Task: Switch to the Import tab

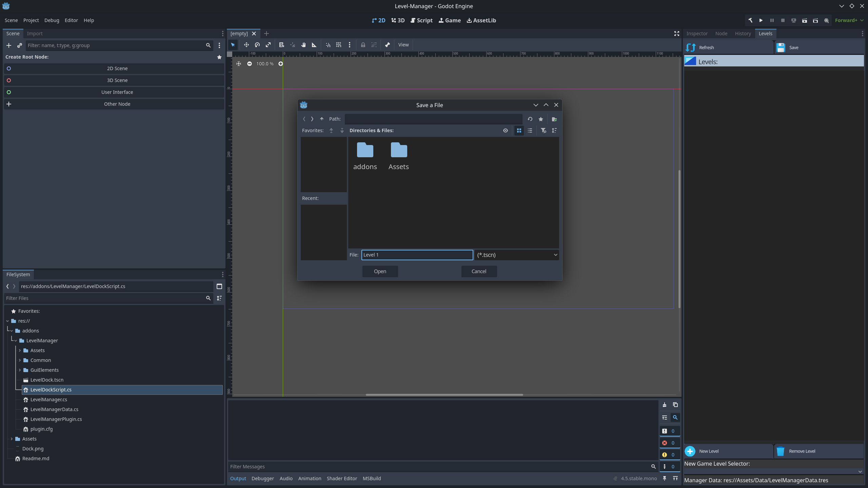Action: (x=35, y=34)
